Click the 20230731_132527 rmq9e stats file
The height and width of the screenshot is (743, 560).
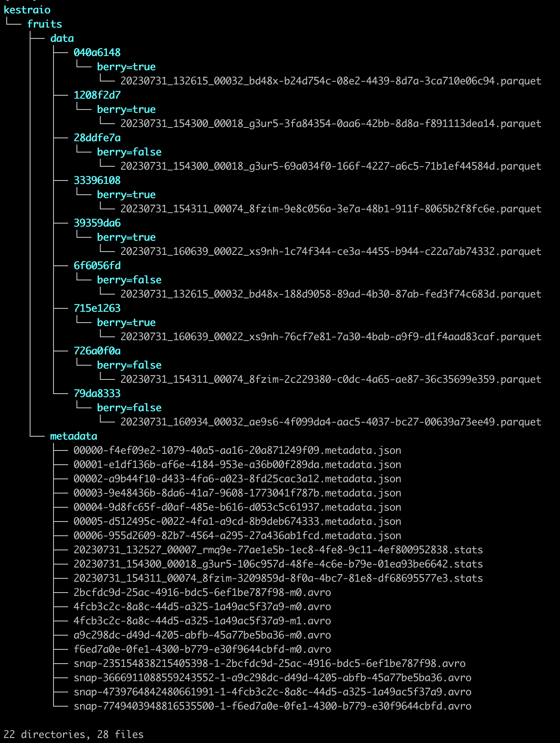click(x=278, y=550)
